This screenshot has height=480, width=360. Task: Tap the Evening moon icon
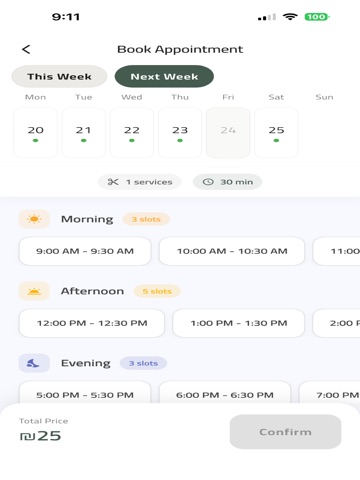(x=34, y=363)
